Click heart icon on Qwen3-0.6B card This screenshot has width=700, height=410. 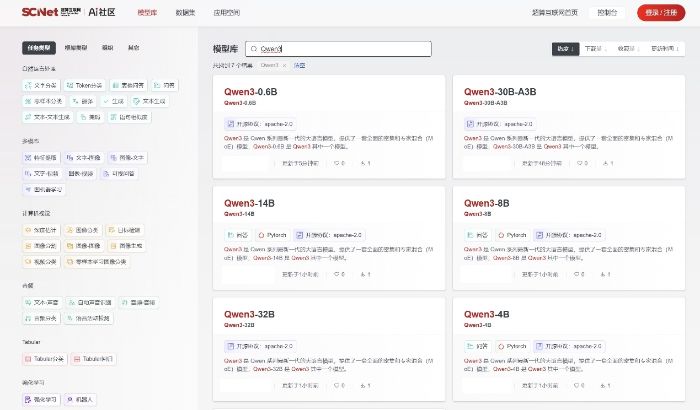(x=337, y=163)
